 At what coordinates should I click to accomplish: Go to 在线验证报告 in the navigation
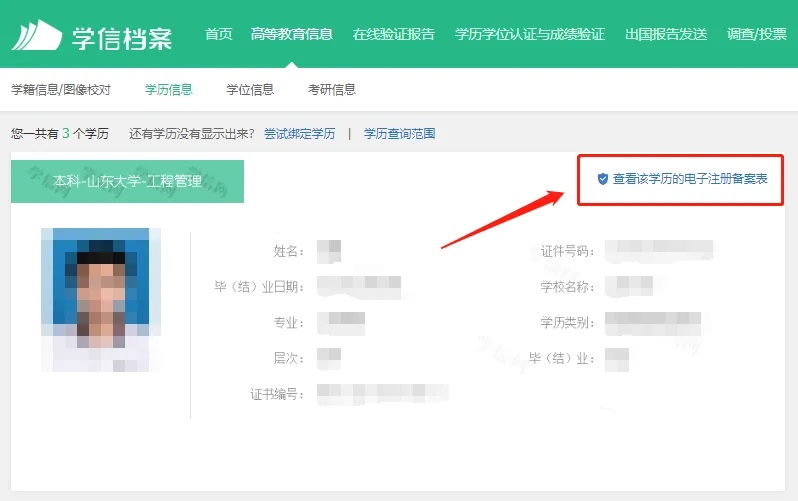click(x=394, y=34)
